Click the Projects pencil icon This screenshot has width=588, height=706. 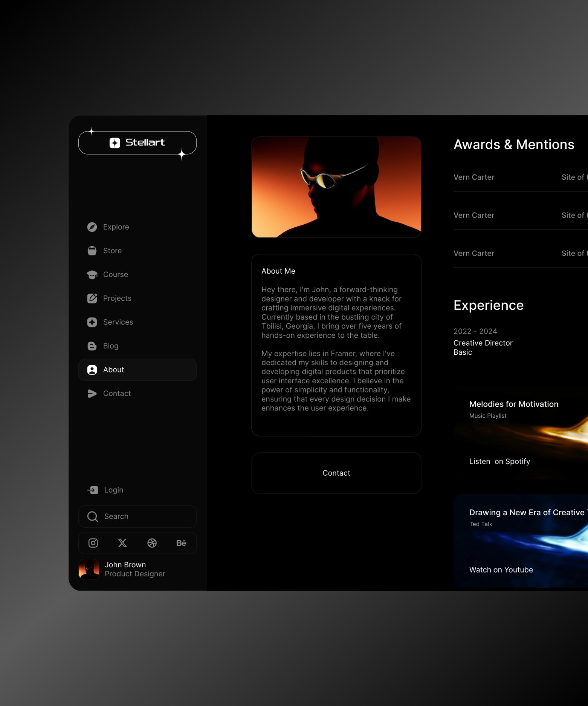coord(92,298)
